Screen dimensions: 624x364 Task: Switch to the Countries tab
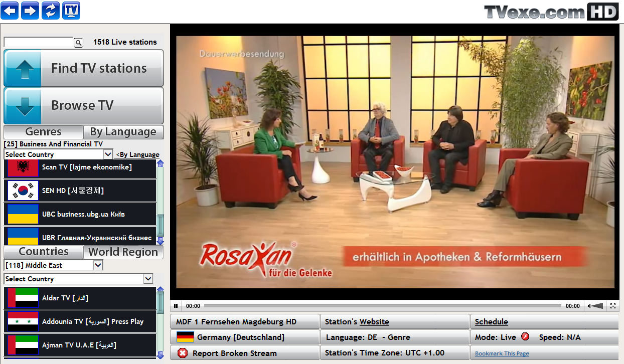click(x=44, y=252)
